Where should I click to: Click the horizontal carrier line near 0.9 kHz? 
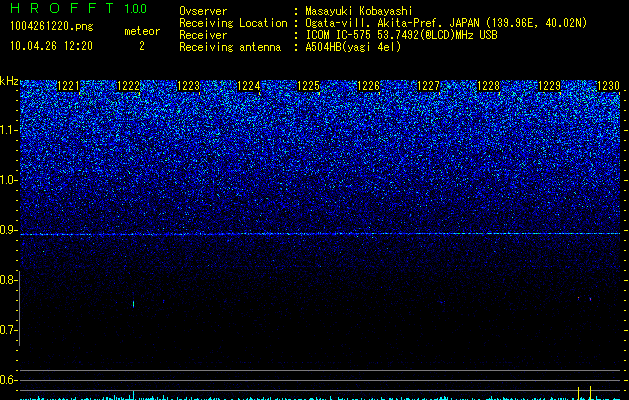point(320,234)
